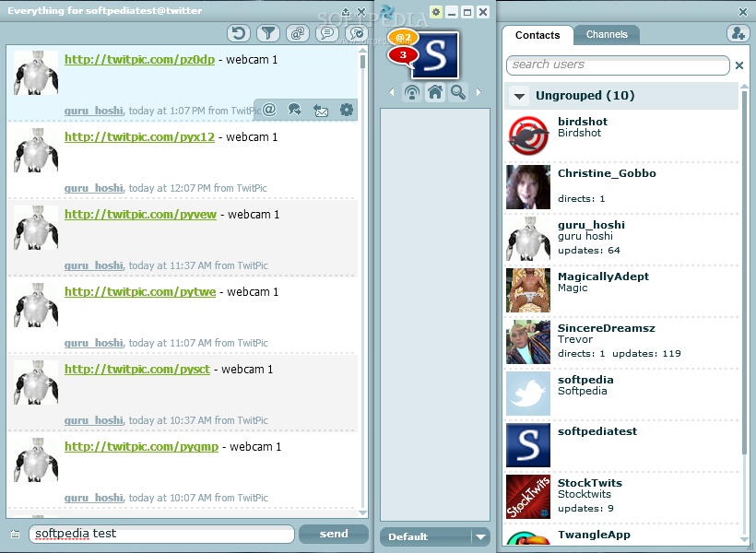
Task: Open the funnel filter tool
Action: click(268, 33)
